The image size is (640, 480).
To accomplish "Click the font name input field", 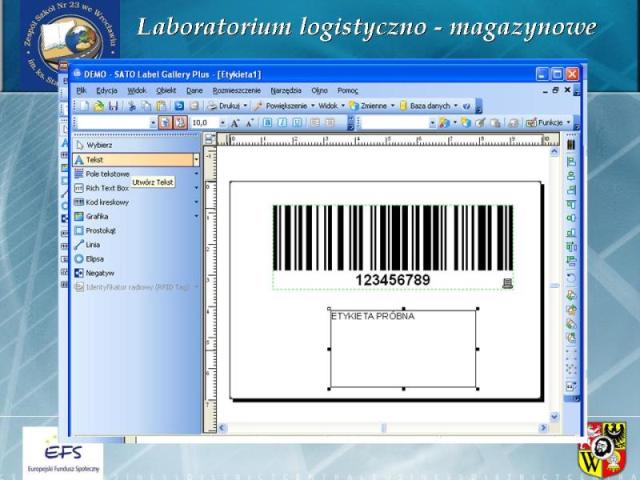I will tap(113, 122).
